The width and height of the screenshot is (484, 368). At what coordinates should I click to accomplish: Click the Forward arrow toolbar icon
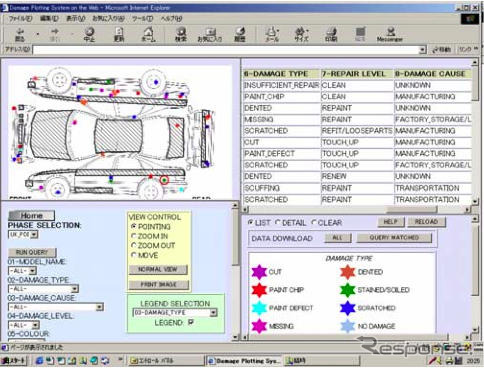pyautogui.click(x=54, y=34)
